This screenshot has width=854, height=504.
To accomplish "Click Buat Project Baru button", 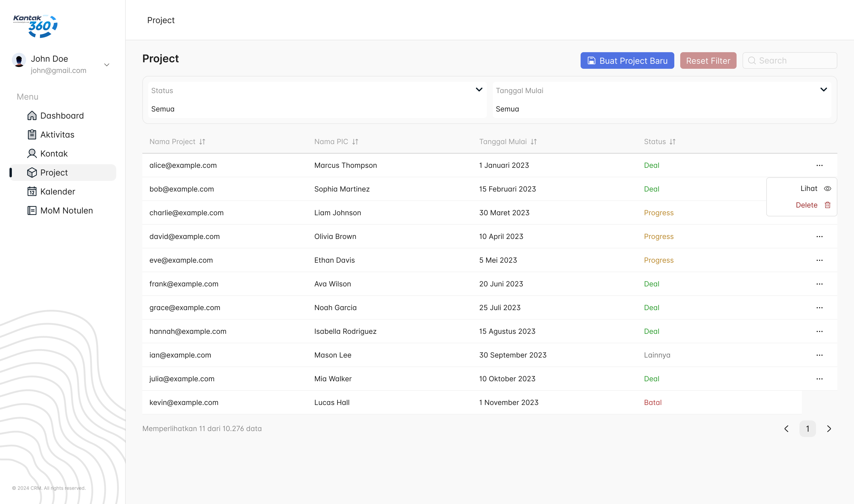I will click(627, 60).
